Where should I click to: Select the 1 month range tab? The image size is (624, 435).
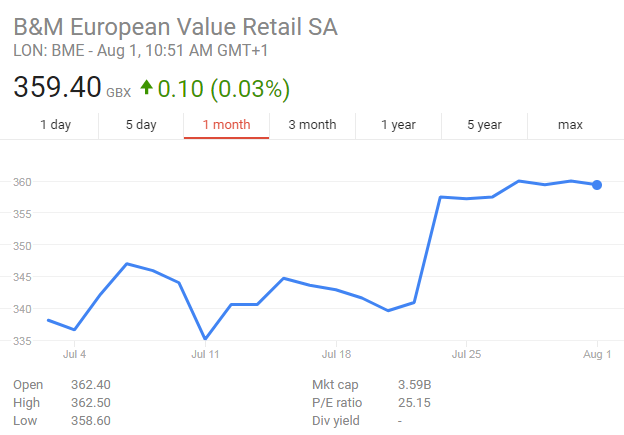pos(226,125)
